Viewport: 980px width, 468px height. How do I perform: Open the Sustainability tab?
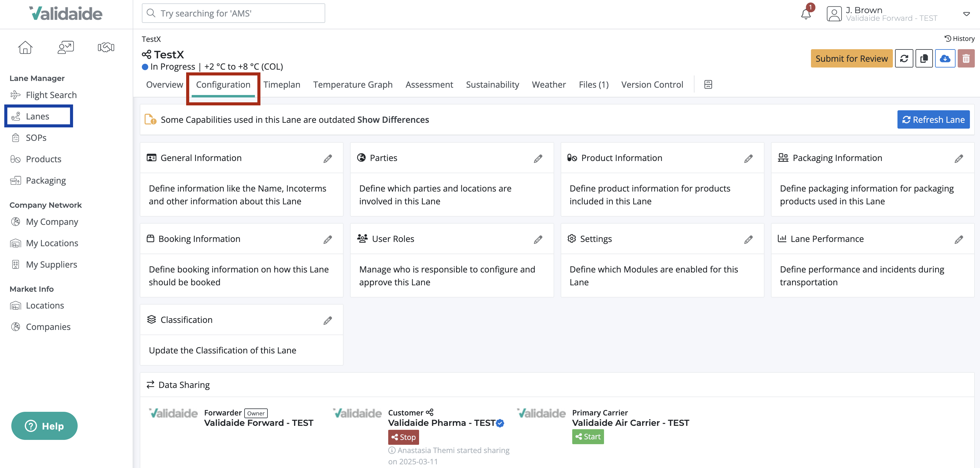click(492, 84)
